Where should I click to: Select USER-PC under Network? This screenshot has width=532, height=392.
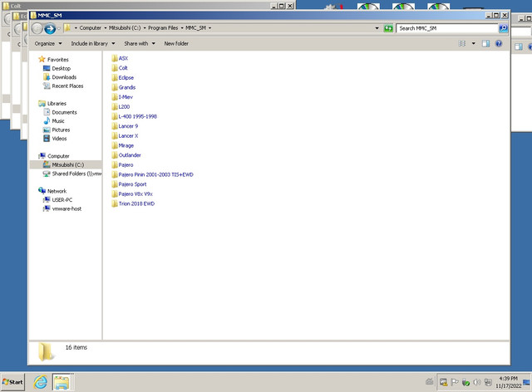[62, 200]
